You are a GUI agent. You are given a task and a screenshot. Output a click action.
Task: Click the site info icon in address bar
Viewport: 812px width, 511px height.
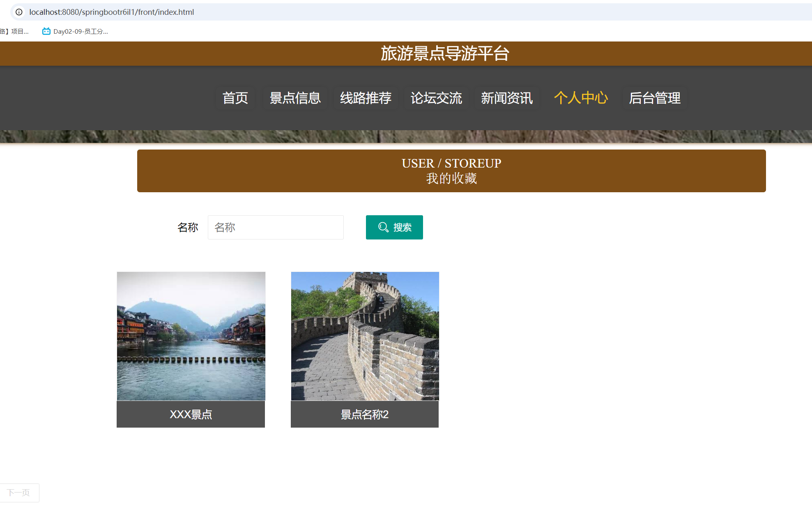tap(19, 12)
